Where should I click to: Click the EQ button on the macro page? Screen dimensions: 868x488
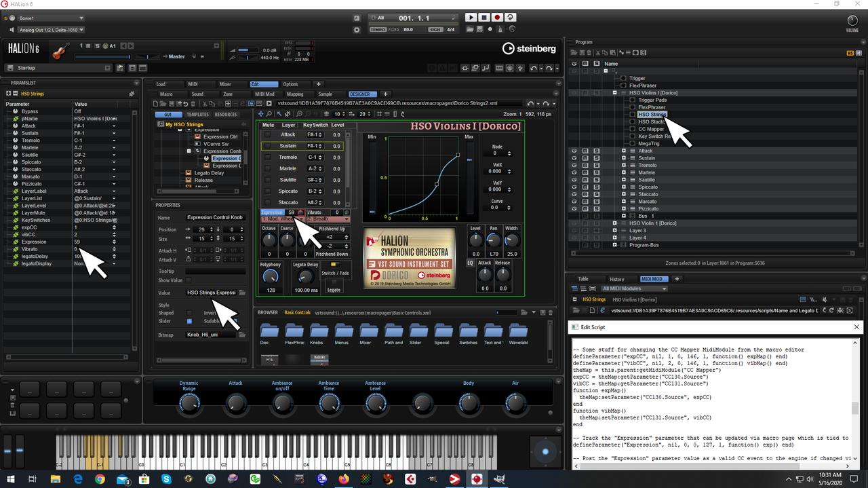coord(470,263)
